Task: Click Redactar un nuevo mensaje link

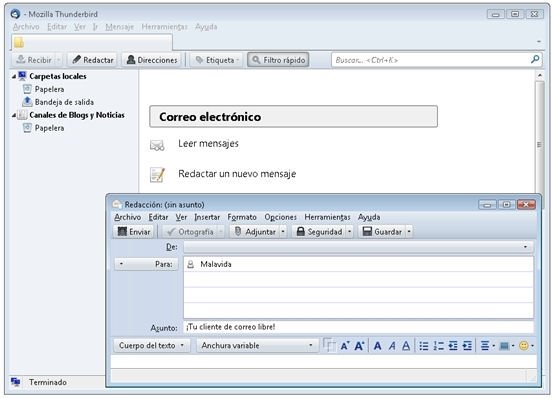Action: point(237,174)
